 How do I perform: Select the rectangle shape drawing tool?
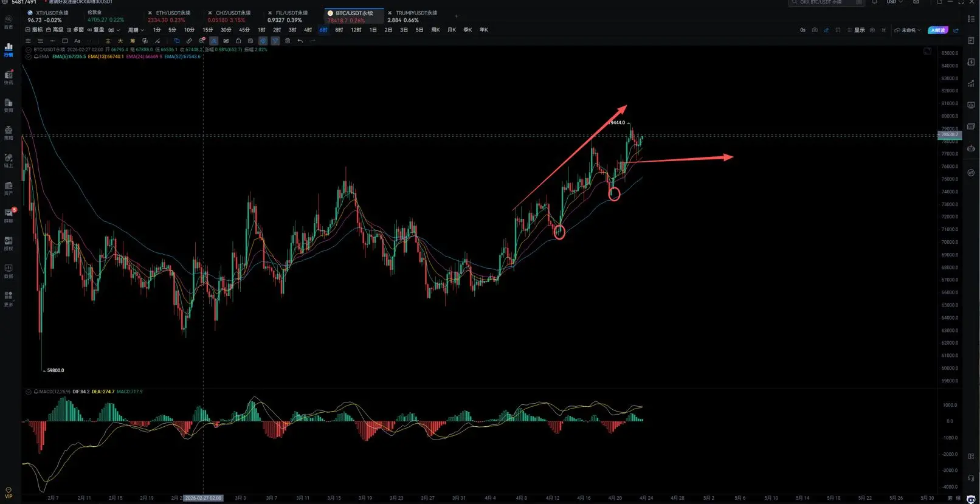point(65,41)
